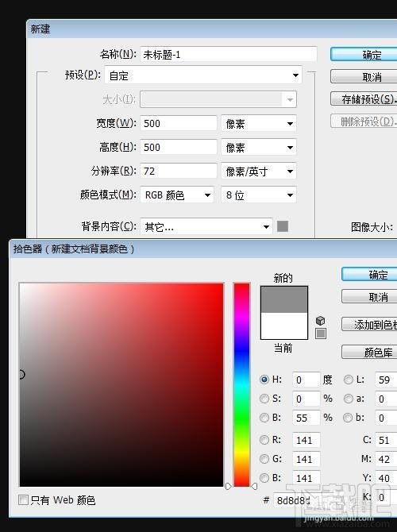This screenshot has width=397, height=532.
Task: Open the RGB 颜色 color mode dropdown
Action: (x=177, y=195)
